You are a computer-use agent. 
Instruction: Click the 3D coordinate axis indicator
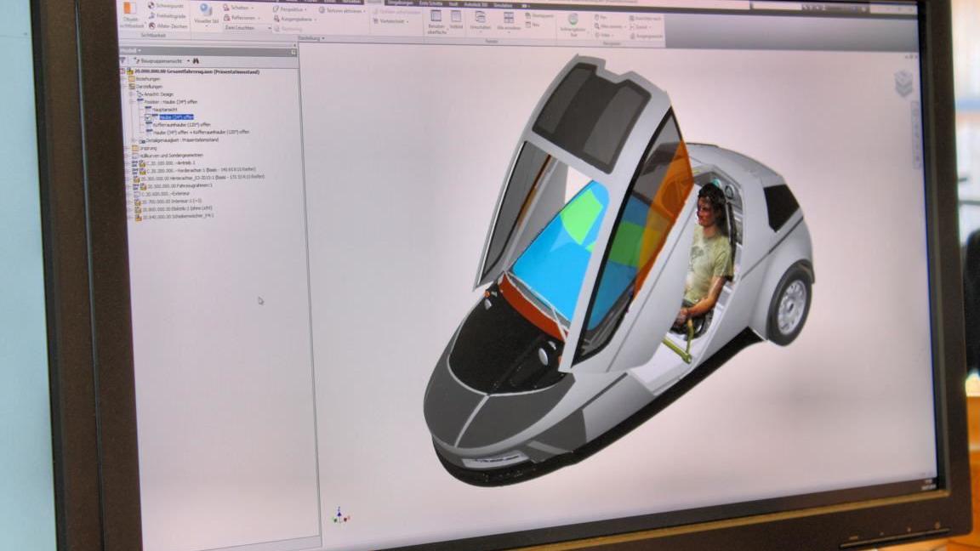(x=339, y=514)
